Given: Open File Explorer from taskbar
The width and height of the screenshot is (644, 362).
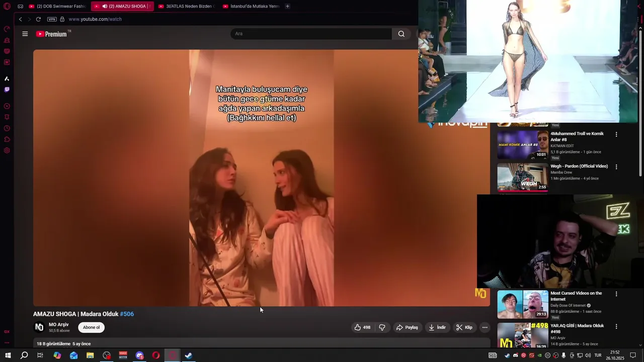Looking at the screenshot, I should (90, 355).
